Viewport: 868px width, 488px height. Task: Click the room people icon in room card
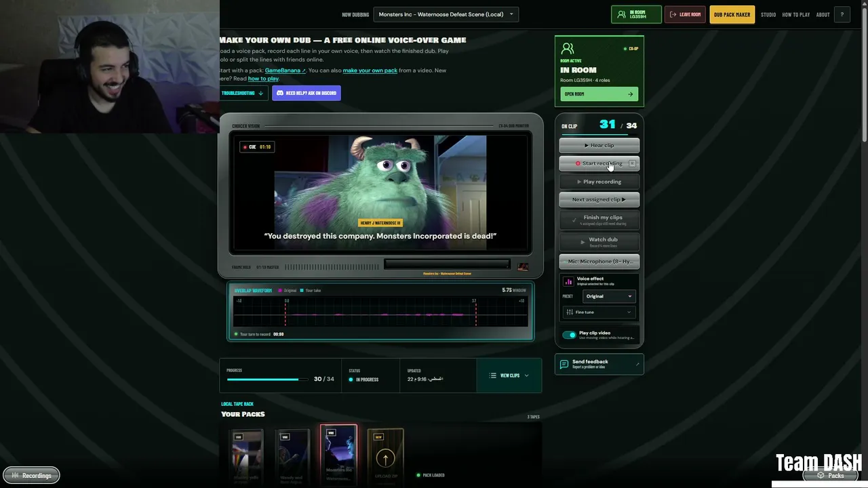[x=568, y=49]
